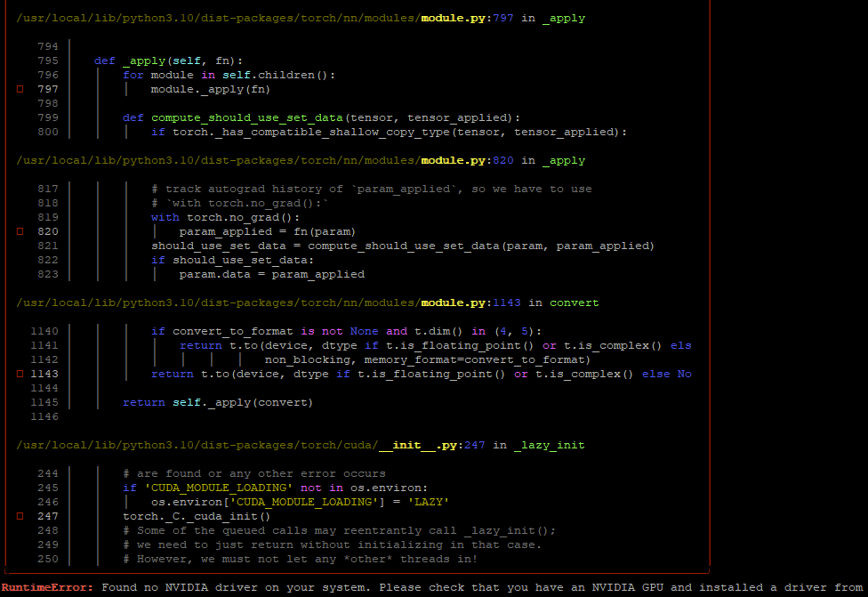Click comment 'we need to just return' line
This screenshot has width=868, height=597.
click(332, 545)
